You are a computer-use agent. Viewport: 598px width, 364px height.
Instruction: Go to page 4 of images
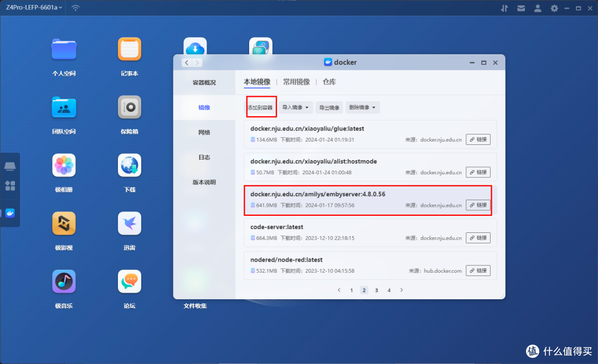[389, 290]
